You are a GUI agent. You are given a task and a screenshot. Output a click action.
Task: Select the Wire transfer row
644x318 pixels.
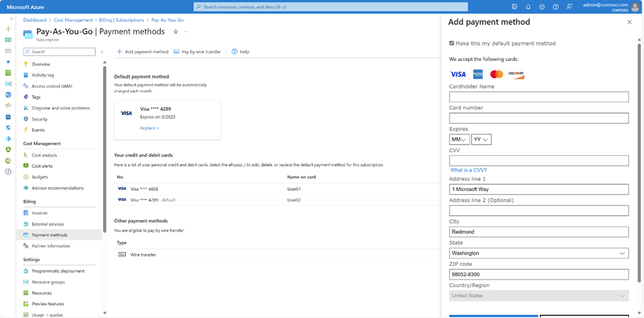(x=277, y=255)
